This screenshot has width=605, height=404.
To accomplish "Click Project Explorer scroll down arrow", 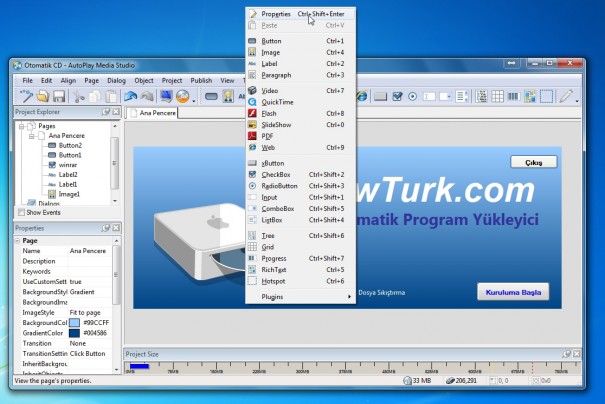I will (x=115, y=201).
